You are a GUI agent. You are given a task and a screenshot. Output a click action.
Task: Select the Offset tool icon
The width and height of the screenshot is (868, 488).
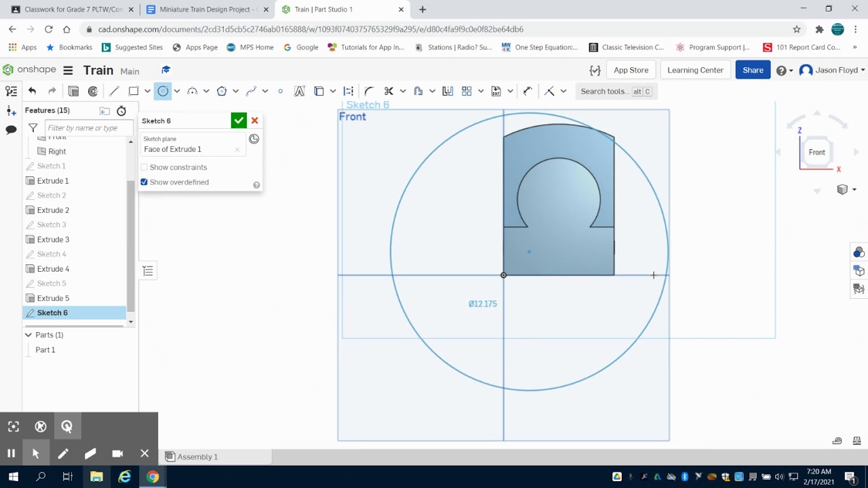(418, 91)
